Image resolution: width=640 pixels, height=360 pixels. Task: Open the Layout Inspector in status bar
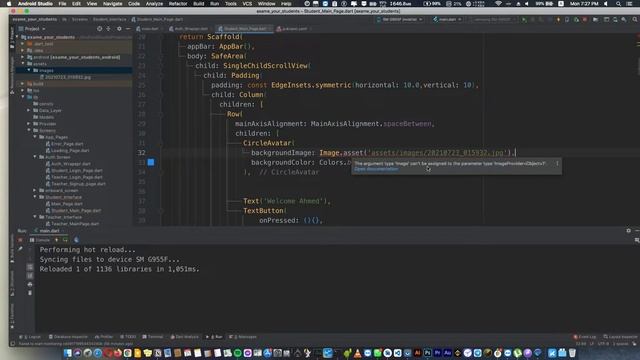click(620, 337)
